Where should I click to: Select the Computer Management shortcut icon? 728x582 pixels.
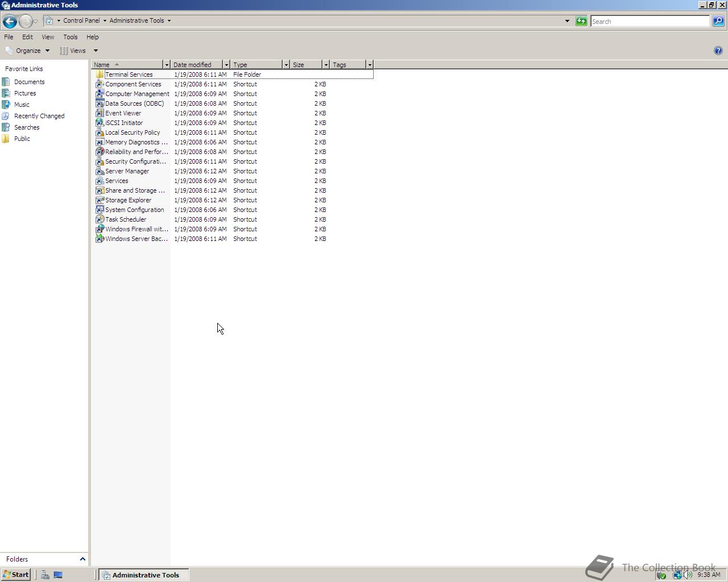coord(100,94)
